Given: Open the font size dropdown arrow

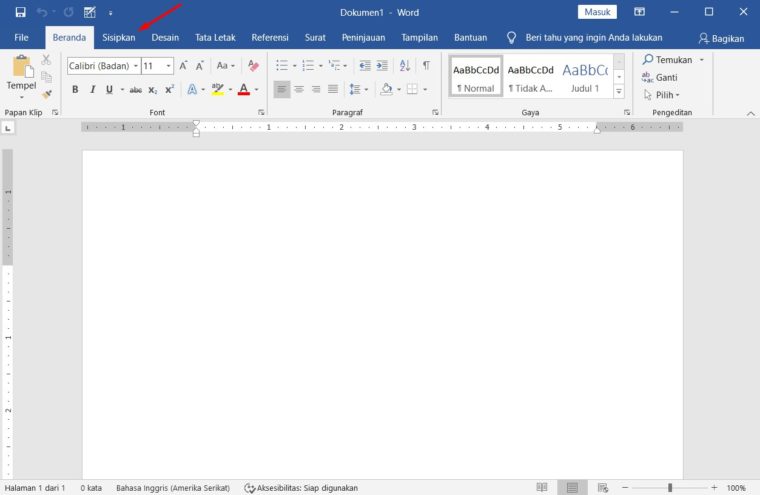Looking at the screenshot, I should pyautogui.click(x=168, y=66).
